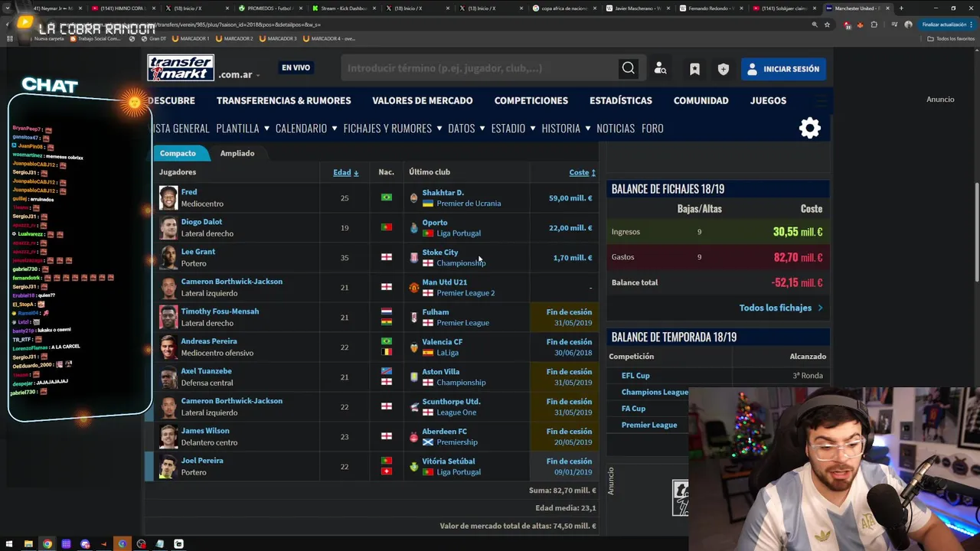Open Diogo Dalot's player profile link
The image size is (980, 551).
tap(201, 222)
